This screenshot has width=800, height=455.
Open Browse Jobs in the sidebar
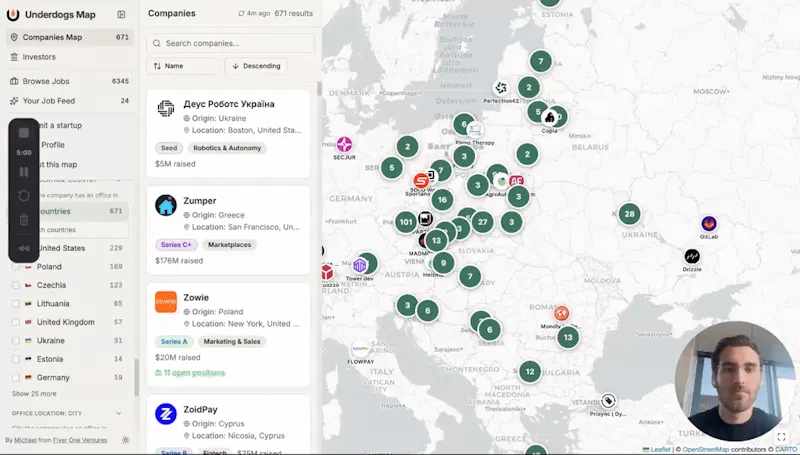coord(69,81)
